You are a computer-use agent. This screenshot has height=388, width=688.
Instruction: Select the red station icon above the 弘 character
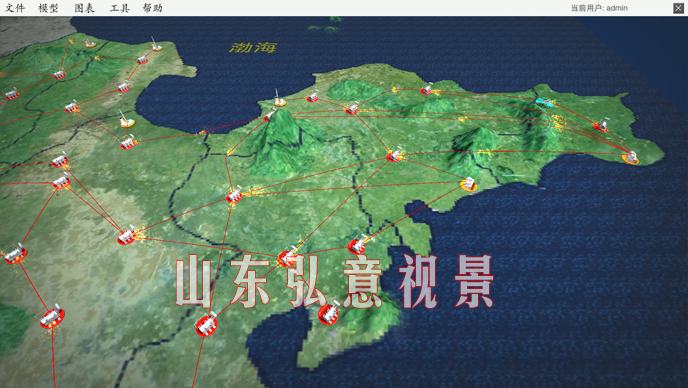click(x=288, y=257)
